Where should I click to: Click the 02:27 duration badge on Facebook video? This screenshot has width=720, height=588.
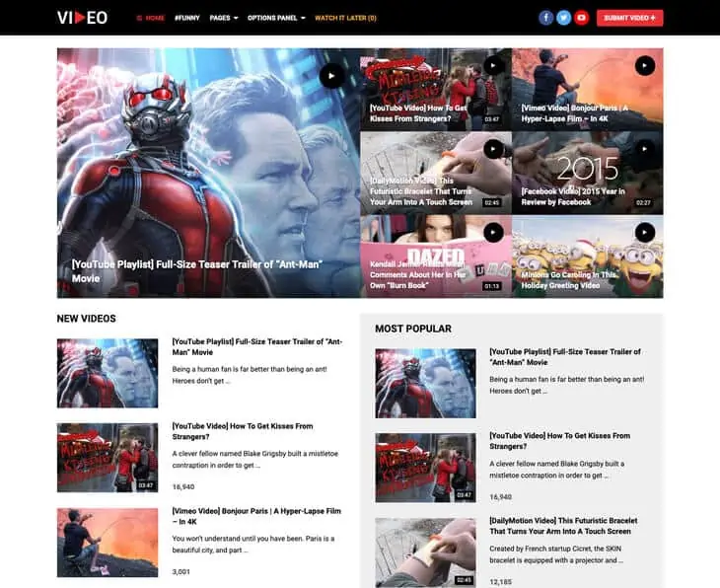click(643, 202)
